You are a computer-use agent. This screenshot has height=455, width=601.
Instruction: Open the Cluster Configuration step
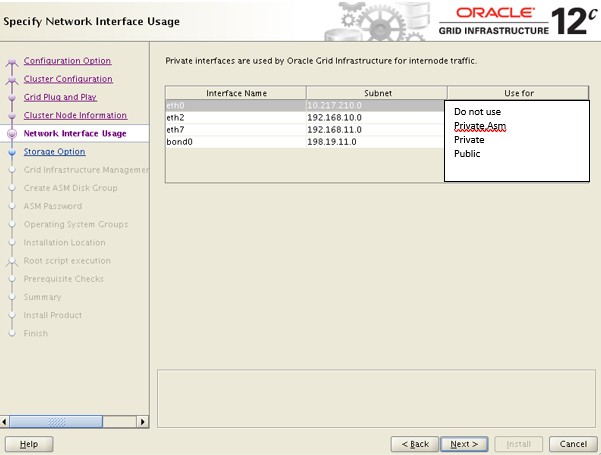68,79
